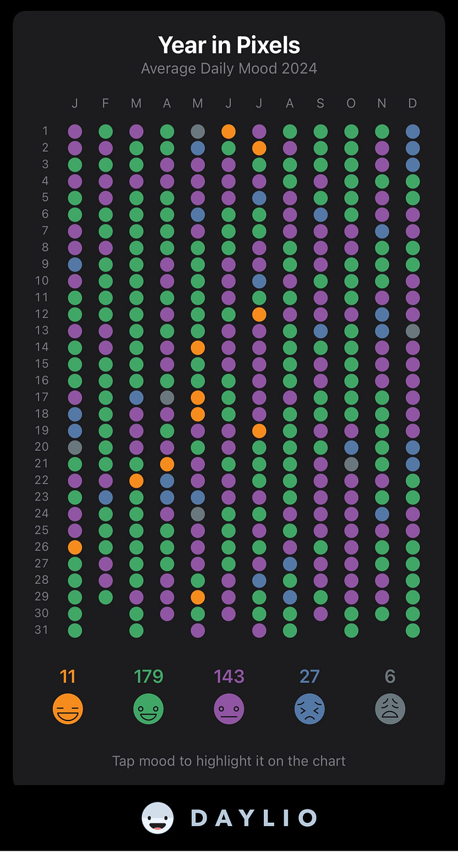Click the S month column header
The width and height of the screenshot is (458, 868).
(321, 104)
